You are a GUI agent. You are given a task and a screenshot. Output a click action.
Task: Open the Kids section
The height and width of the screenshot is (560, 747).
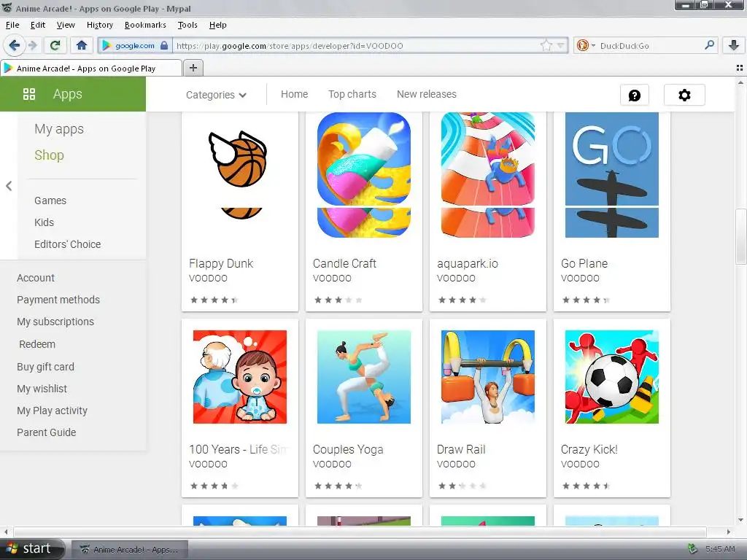click(x=44, y=222)
